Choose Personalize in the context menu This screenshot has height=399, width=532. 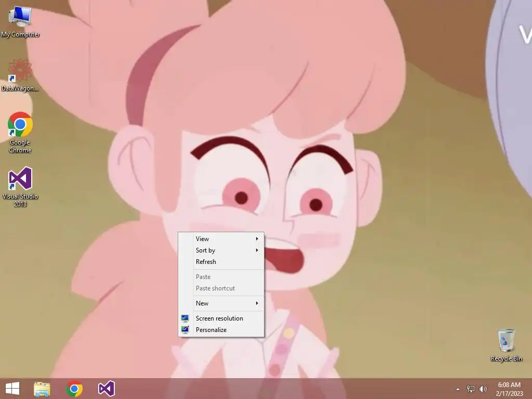(221, 330)
